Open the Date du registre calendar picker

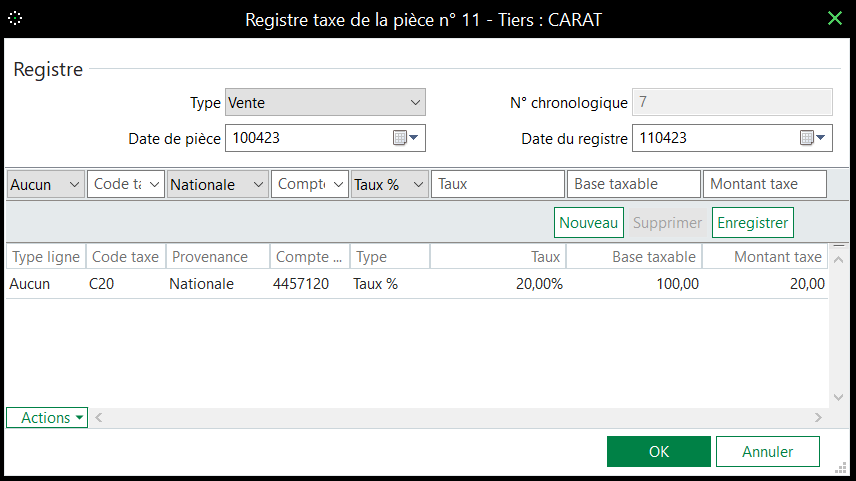pyautogui.click(x=815, y=138)
